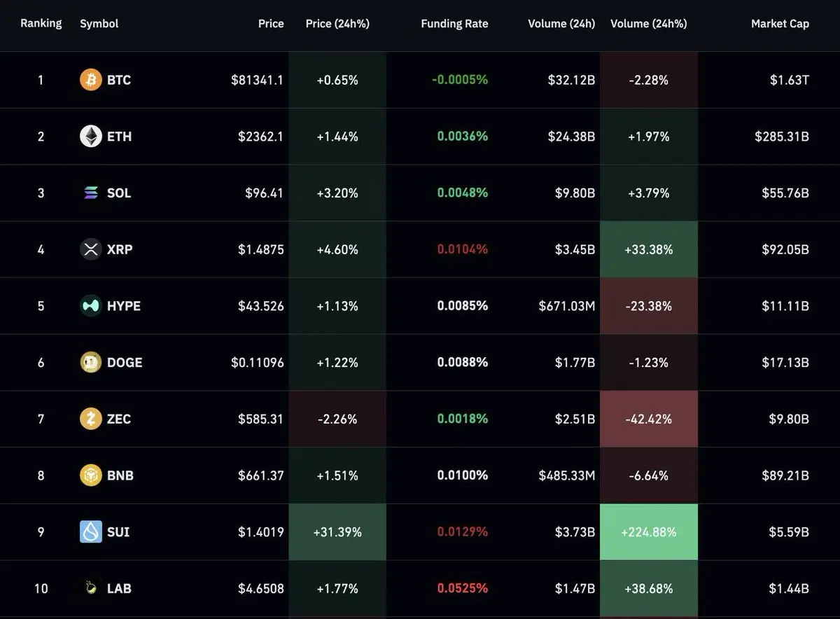Select the SOL price $96.41

click(265, 193)
